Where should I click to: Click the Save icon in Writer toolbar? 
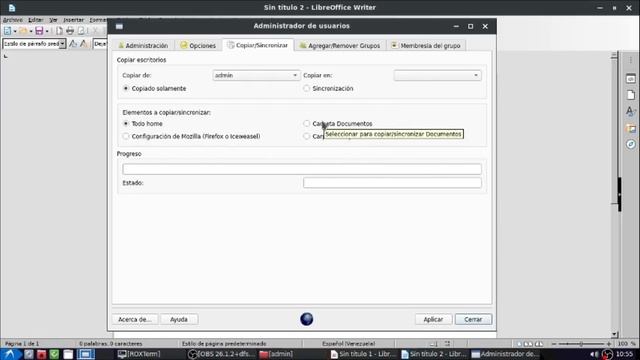click(x=39, y=31)
